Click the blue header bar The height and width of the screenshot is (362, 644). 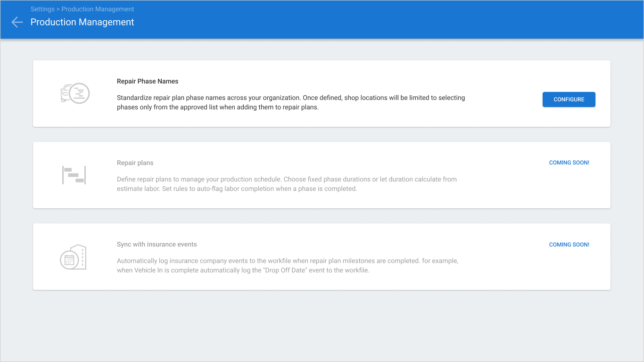(377, 19)
